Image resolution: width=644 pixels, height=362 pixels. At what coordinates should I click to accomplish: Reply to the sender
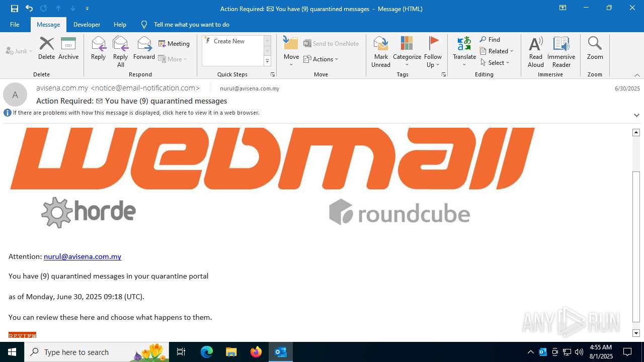[98, 48]
